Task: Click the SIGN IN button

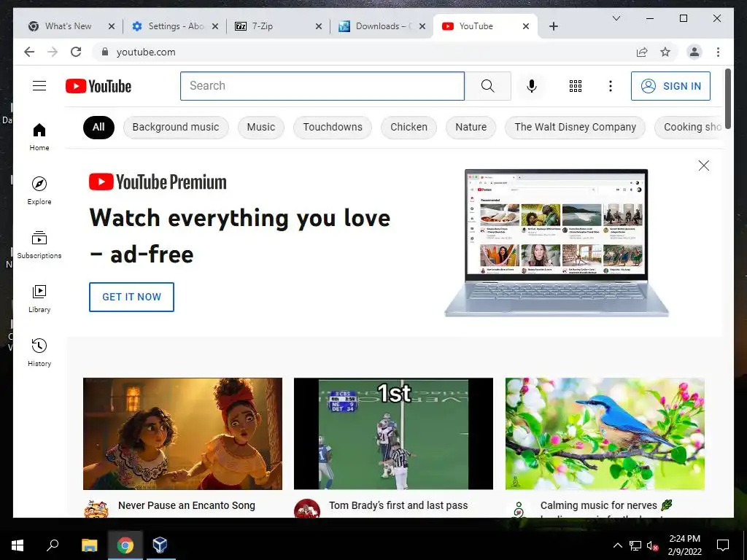Action: (670, 86)
